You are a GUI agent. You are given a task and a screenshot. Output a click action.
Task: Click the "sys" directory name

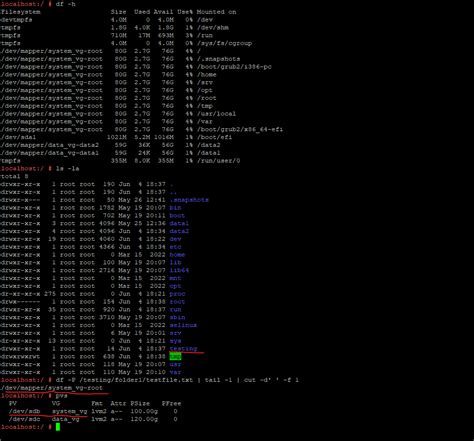point(175,341)
